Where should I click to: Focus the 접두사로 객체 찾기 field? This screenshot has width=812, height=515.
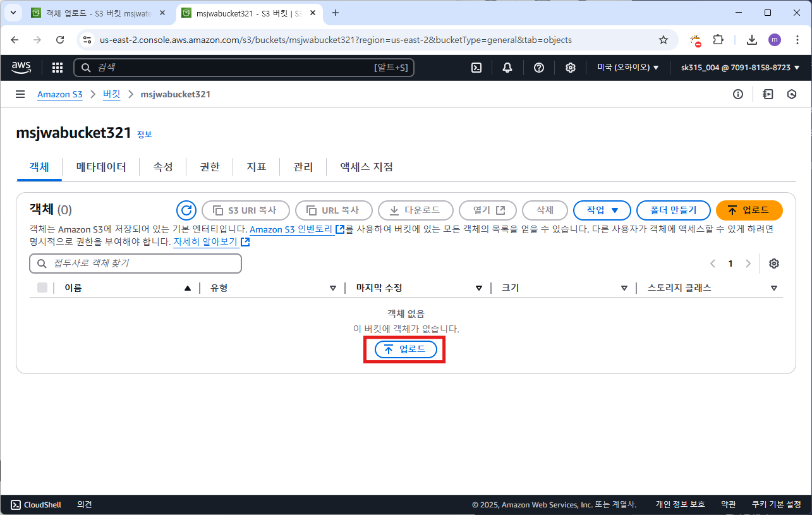(135, 264)
